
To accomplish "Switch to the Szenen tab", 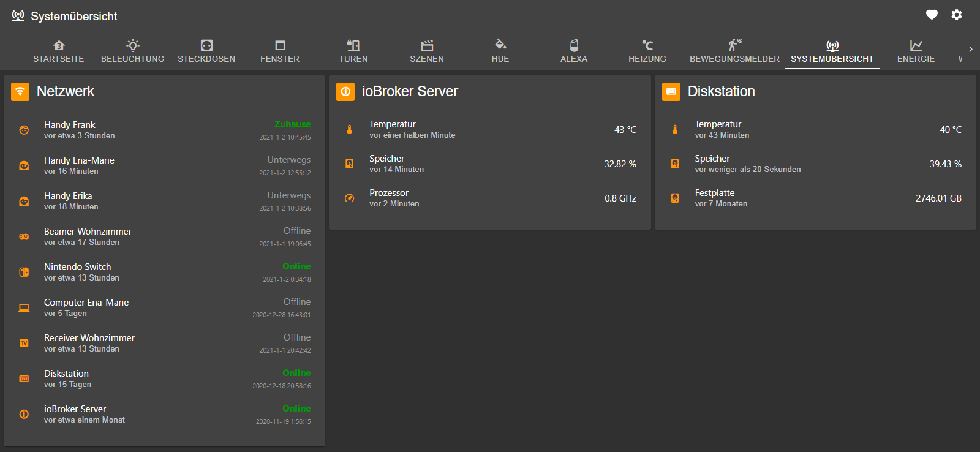I will (427, 51).
